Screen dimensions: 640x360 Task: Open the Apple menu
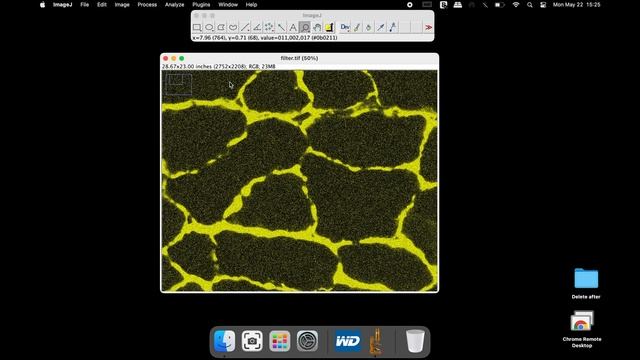coord(42,5)
